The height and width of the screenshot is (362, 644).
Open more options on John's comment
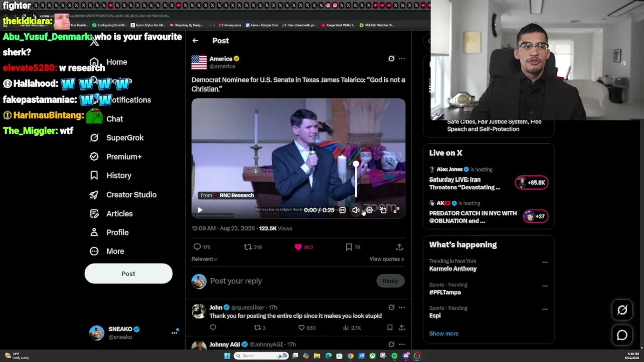401,307
